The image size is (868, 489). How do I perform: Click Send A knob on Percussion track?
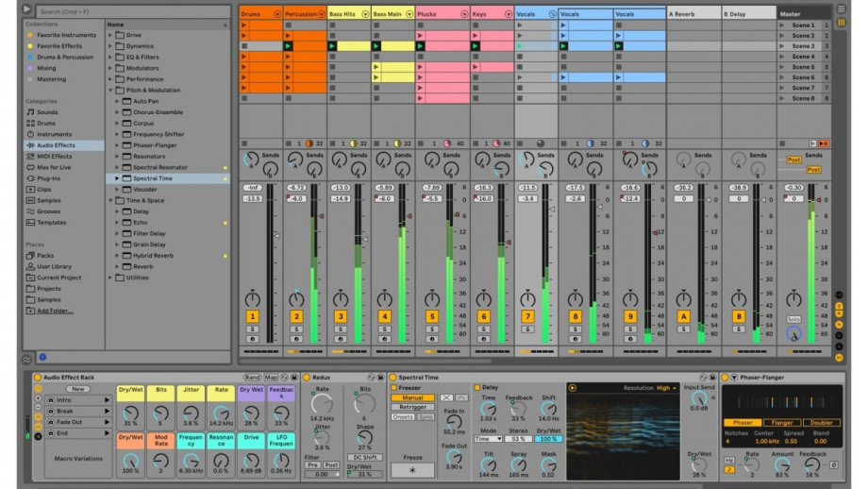coord(295,160)
